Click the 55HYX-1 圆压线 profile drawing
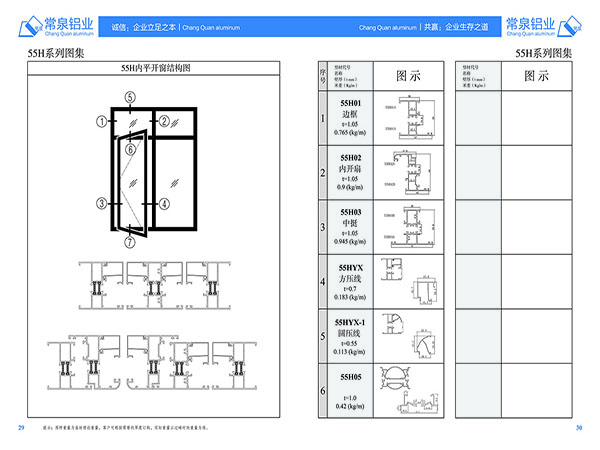The height and width of the screenshot is (450, 600). pyautogui.click(x=409, y=336)
